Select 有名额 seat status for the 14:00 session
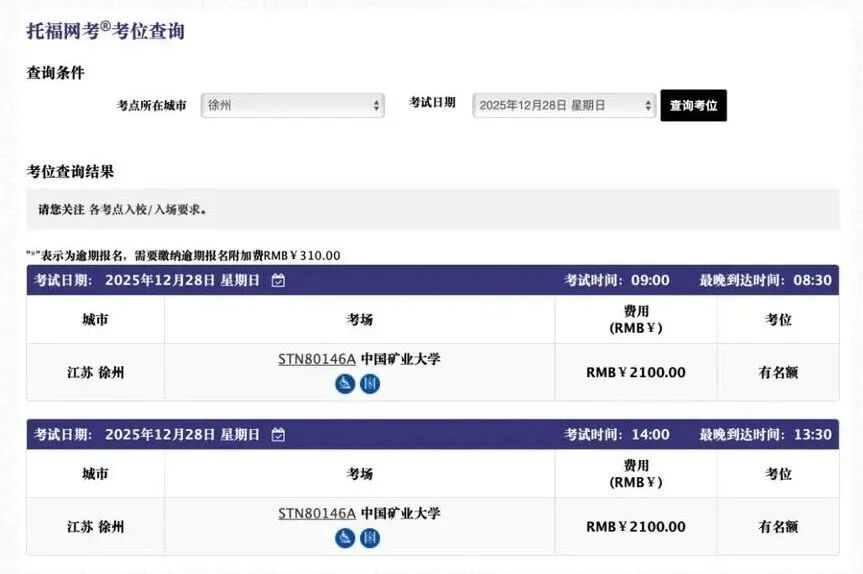Screen dimensions: 863x574 pos(778,527)
